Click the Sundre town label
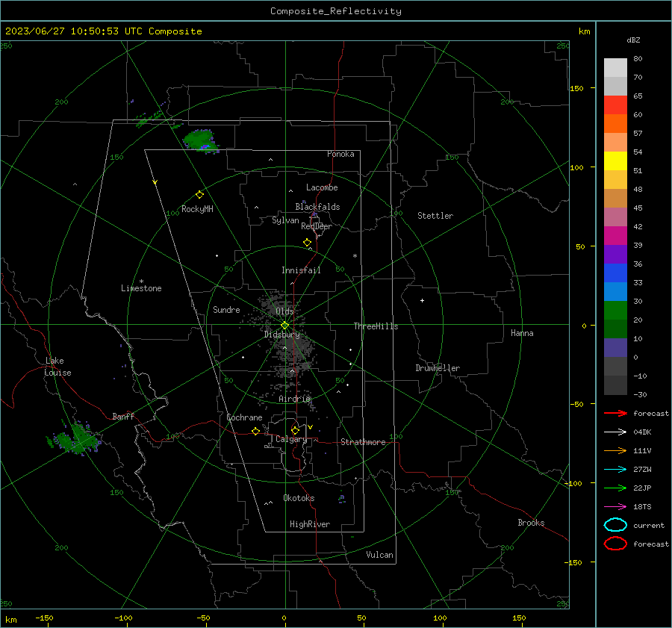 click(x=226, y=309)
